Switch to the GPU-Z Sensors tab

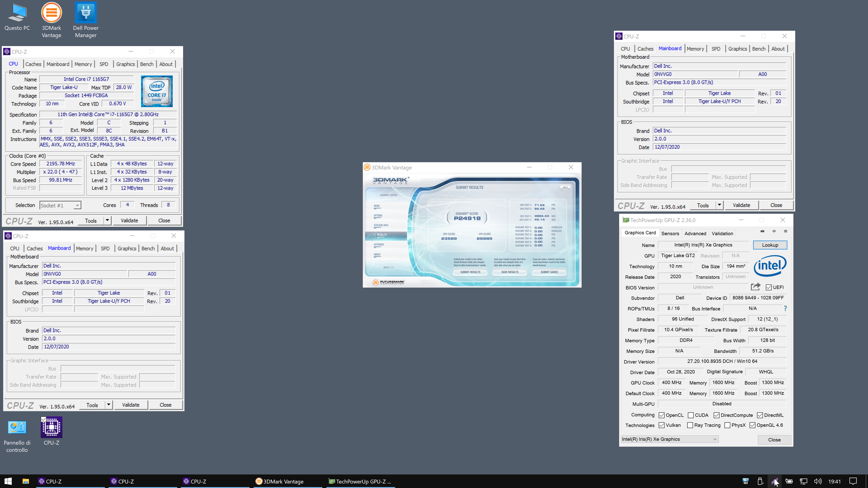tap(670, 233)
